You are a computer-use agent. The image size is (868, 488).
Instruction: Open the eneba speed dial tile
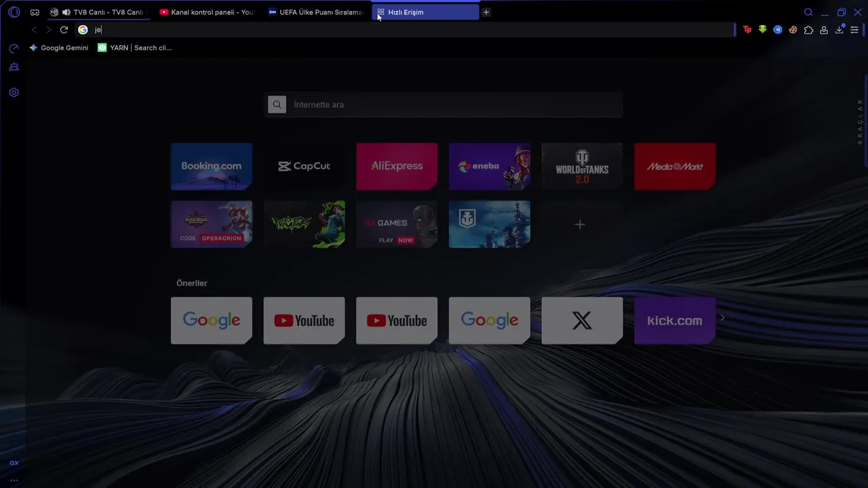click(490, 166)
